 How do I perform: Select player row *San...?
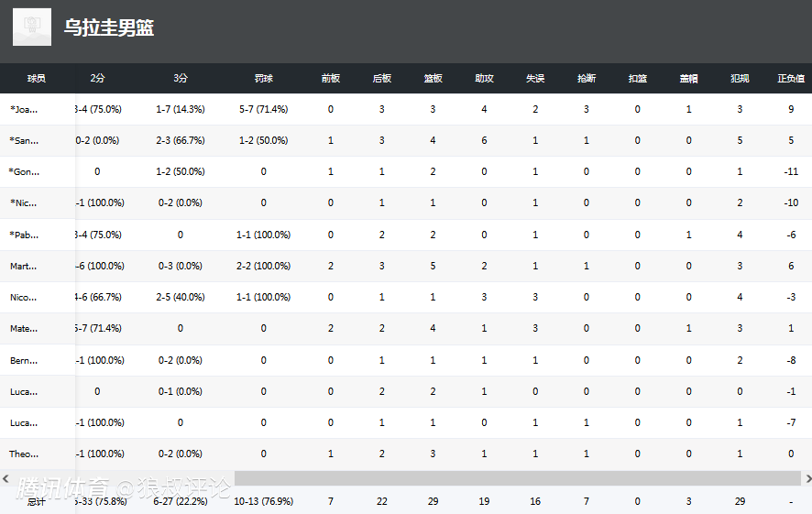point(406,140)
